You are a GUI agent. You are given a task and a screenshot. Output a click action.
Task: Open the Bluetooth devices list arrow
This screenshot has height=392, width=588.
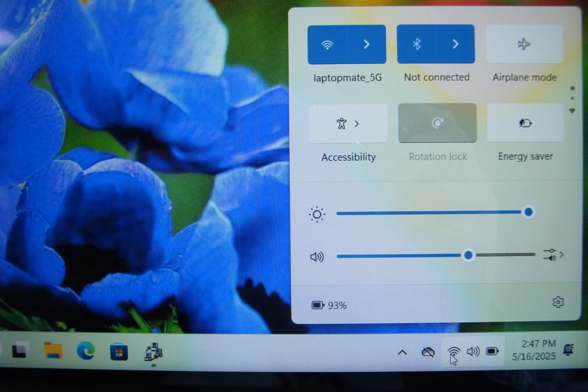pyautogui.click(x=455, y=44)
